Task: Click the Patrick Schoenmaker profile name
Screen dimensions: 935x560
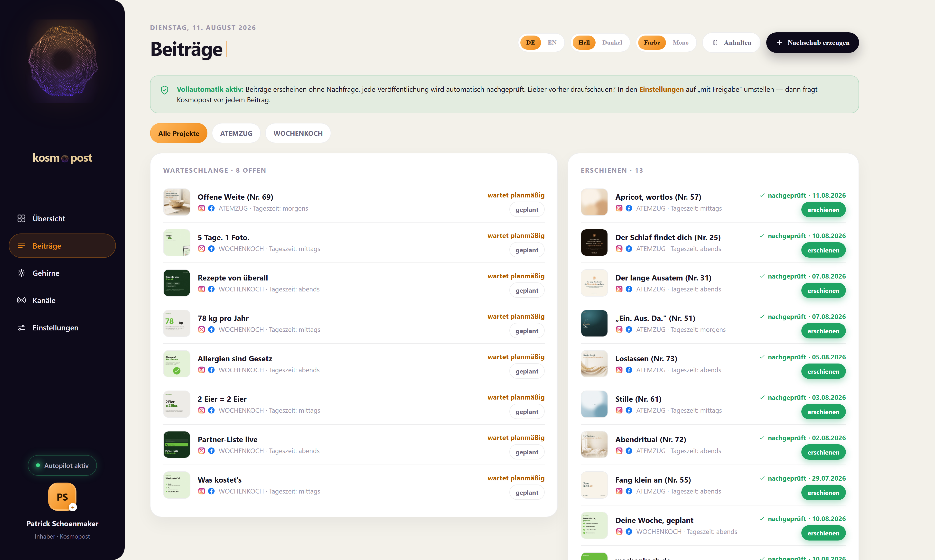Action: (x=62, y=523)
